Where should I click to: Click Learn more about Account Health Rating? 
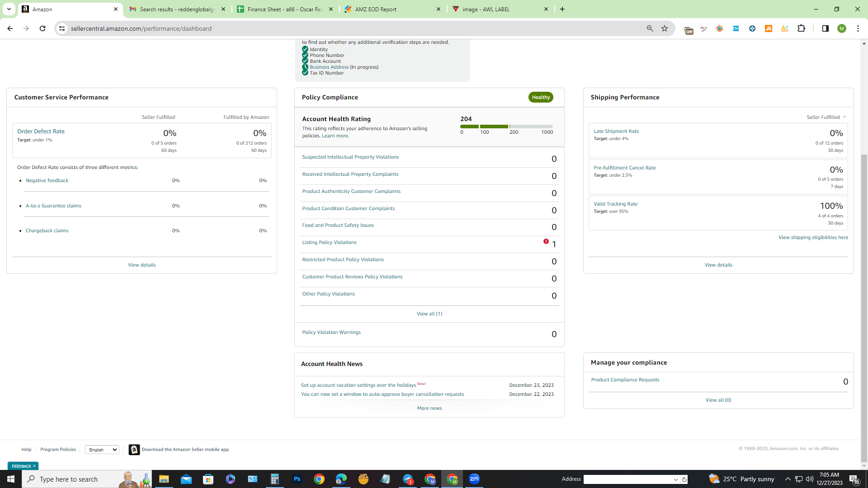[335, 136]
